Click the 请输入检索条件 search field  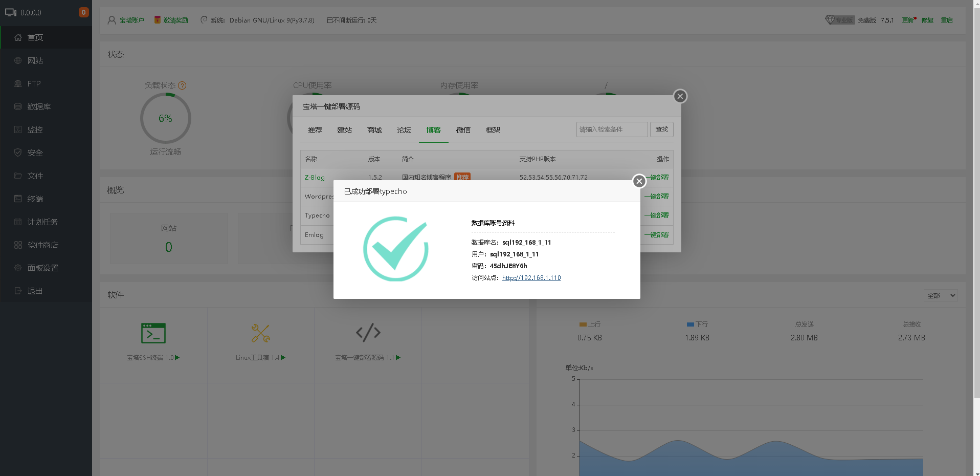pos(612,129)
